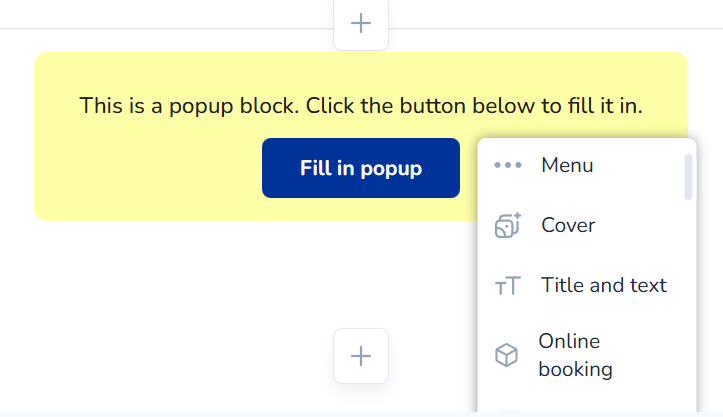
Task: Click the Online booking cube icon
Action: [x=508, y=355]
